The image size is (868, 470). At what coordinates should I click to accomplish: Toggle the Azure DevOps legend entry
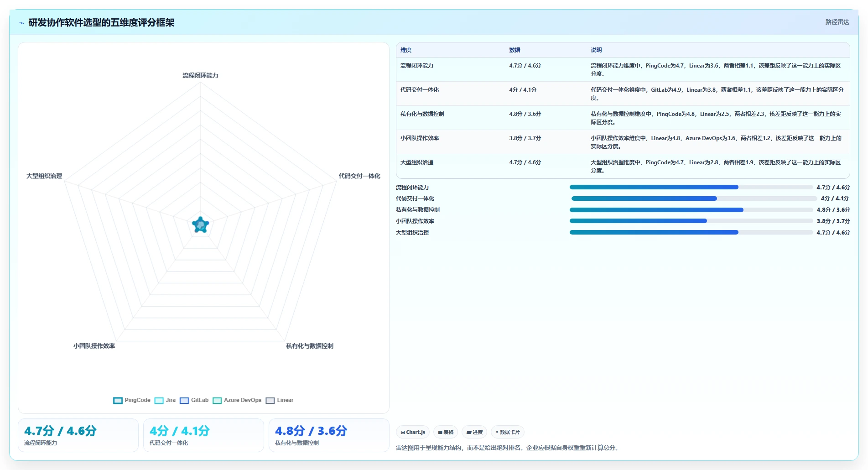(x=237, y=400)
